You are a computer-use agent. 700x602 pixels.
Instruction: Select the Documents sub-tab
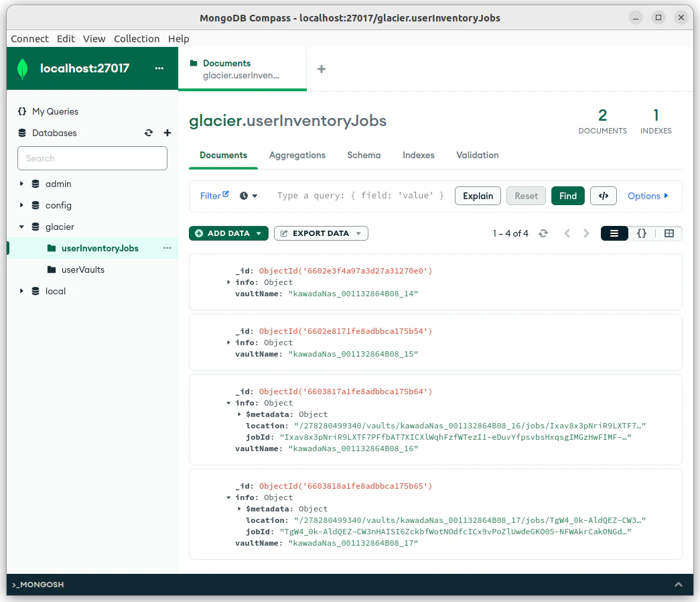pyautogui.click(x=223, y=155)
